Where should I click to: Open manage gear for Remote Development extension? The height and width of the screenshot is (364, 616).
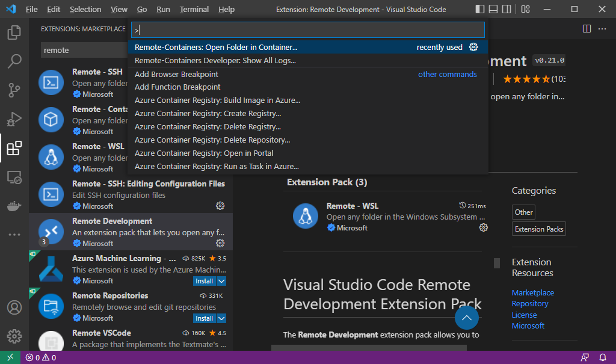coord(220,243)
